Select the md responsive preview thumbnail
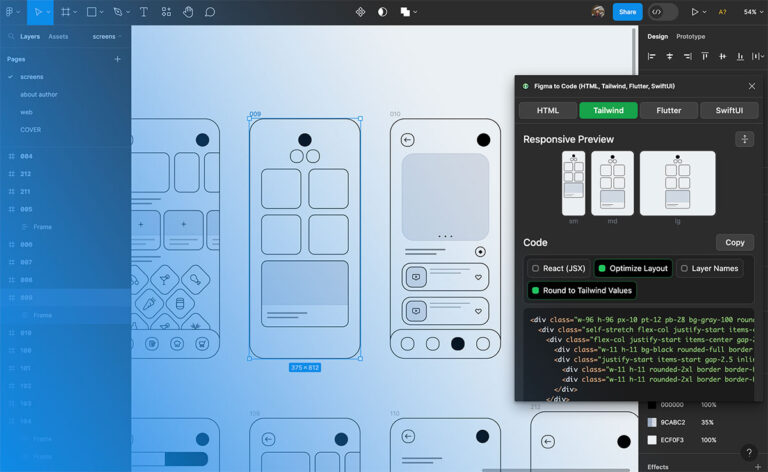The height and width of the screenshot is (472, 768). pyautogui.click(x=612, y=183)
